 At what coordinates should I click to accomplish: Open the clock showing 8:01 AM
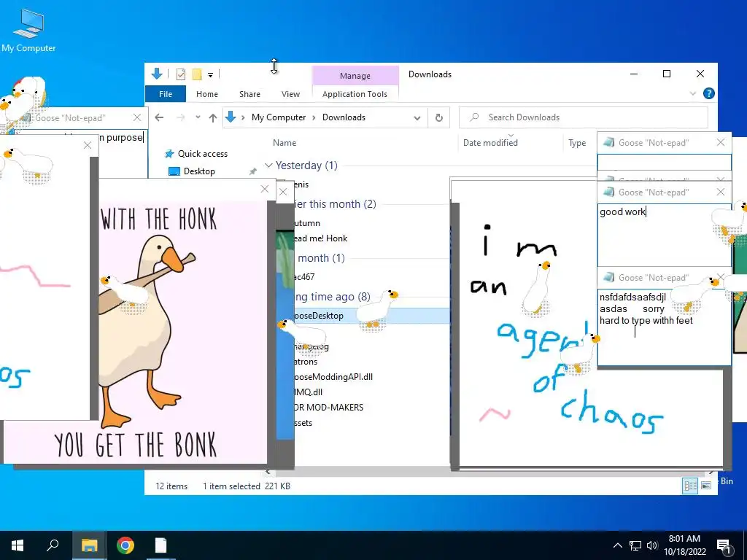(684, 545)
